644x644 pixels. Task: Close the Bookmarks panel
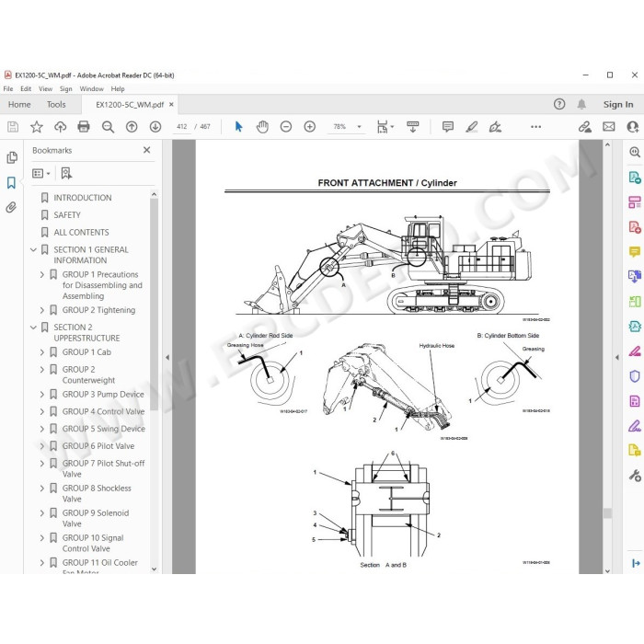point(146,150)
